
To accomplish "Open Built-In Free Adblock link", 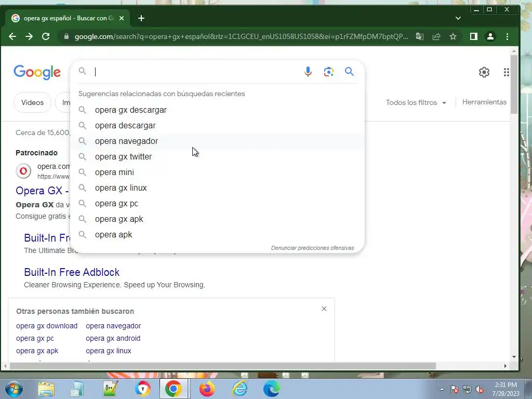I will pyautogui.click(x=72, y=272).
